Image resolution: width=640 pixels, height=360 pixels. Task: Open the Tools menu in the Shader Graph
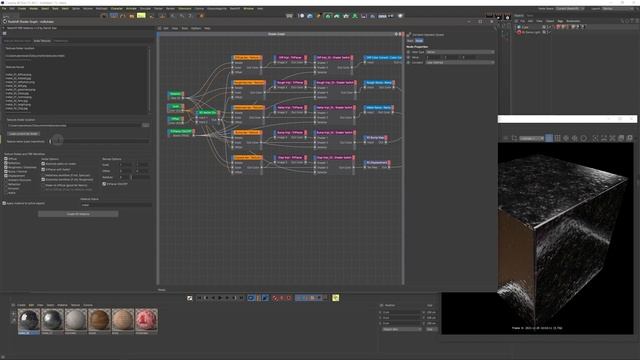[184, 29]
